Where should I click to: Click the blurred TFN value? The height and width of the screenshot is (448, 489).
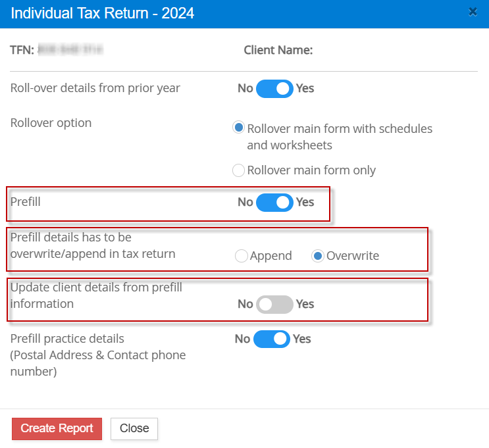point(70,50)
